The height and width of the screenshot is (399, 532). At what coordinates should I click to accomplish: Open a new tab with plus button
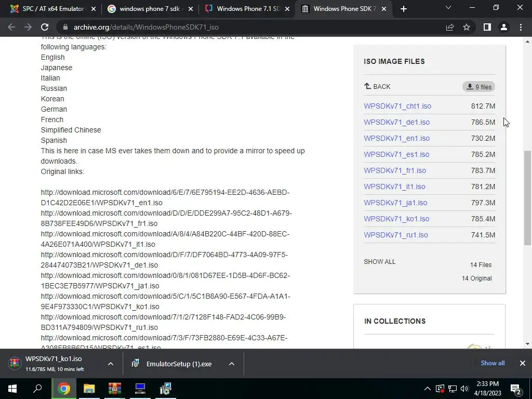click(403, 9)
